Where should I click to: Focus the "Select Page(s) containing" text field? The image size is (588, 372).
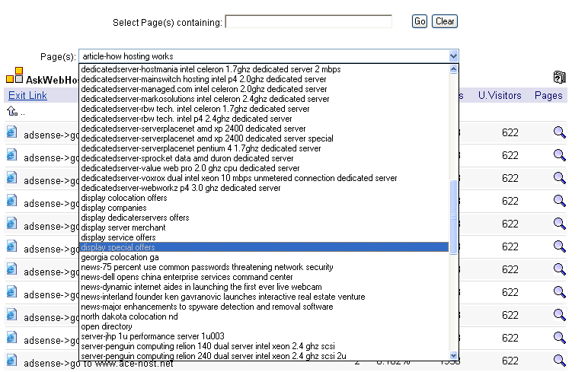(308, 22)
